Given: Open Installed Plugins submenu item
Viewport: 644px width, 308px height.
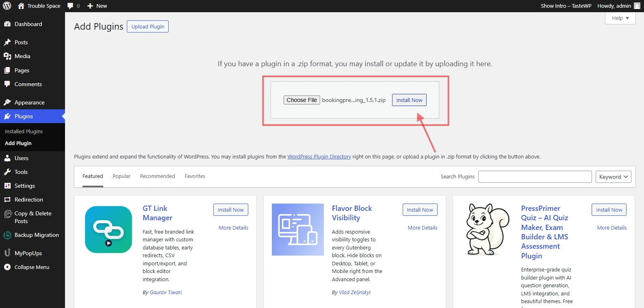Looking at the screenshot, I should [x=24, y=131].
